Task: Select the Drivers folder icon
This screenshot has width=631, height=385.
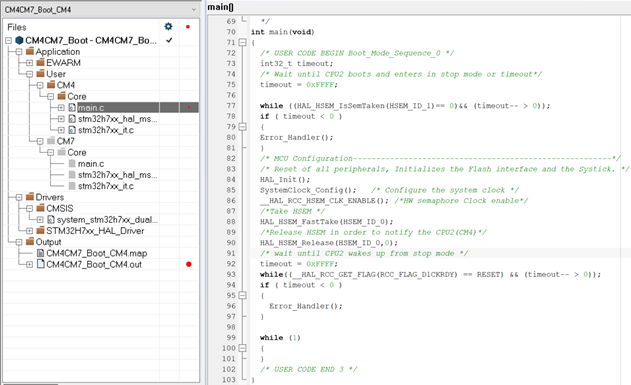Action: tap(30, 197)
